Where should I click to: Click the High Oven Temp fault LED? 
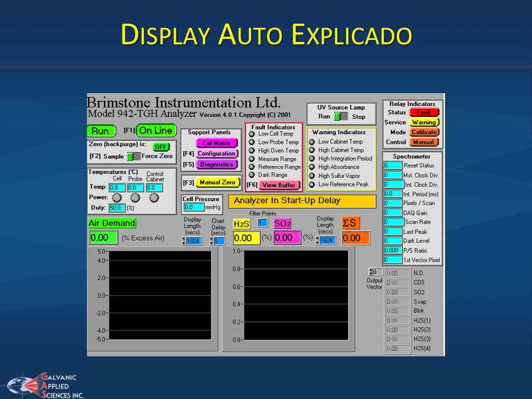(252, 150)
